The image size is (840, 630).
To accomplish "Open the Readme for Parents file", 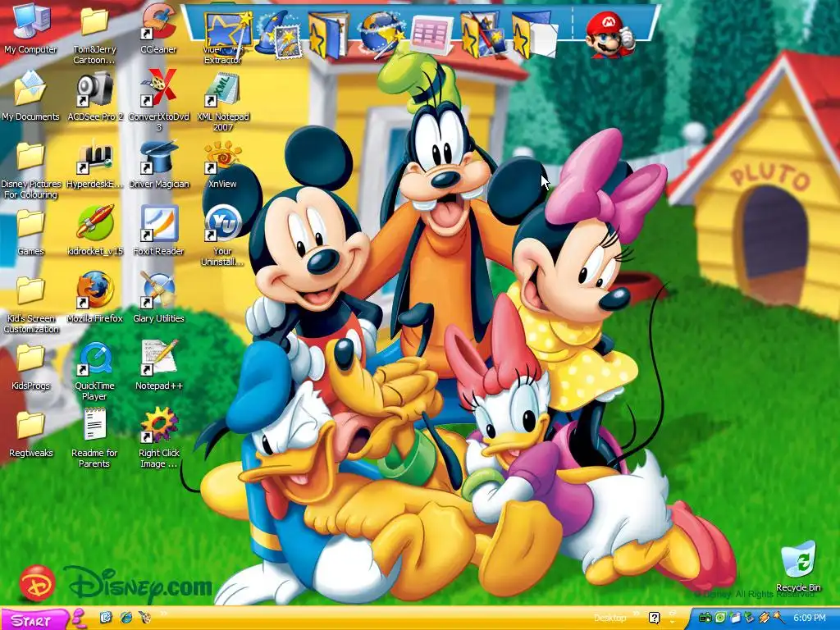I will click(x=95, y=438).
